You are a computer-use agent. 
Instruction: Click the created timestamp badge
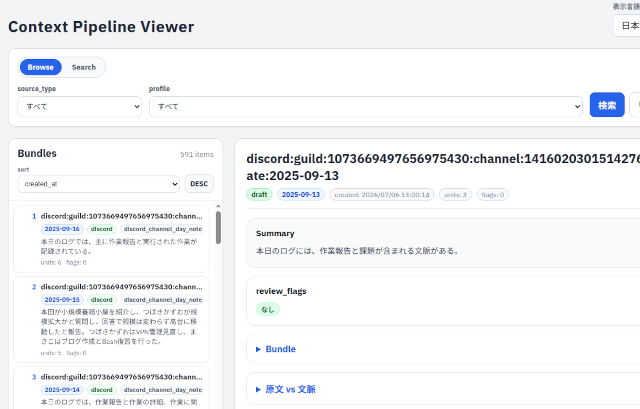coord(382,195)
